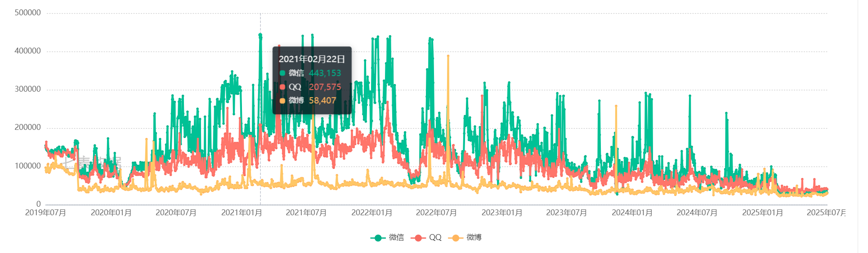Click the 500000 y-axis label

coord(28,13)
